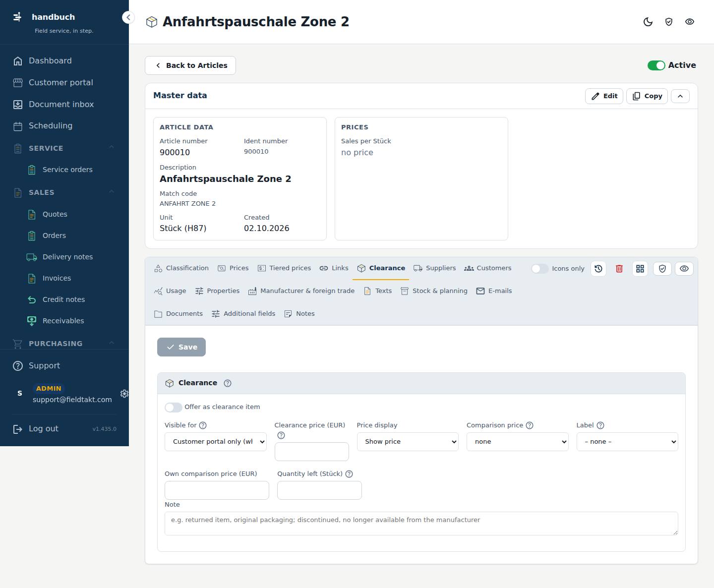The height and width of the screenshot is (588, 714).
Task: Collapse the Master data panel
Action: (680, 96)
